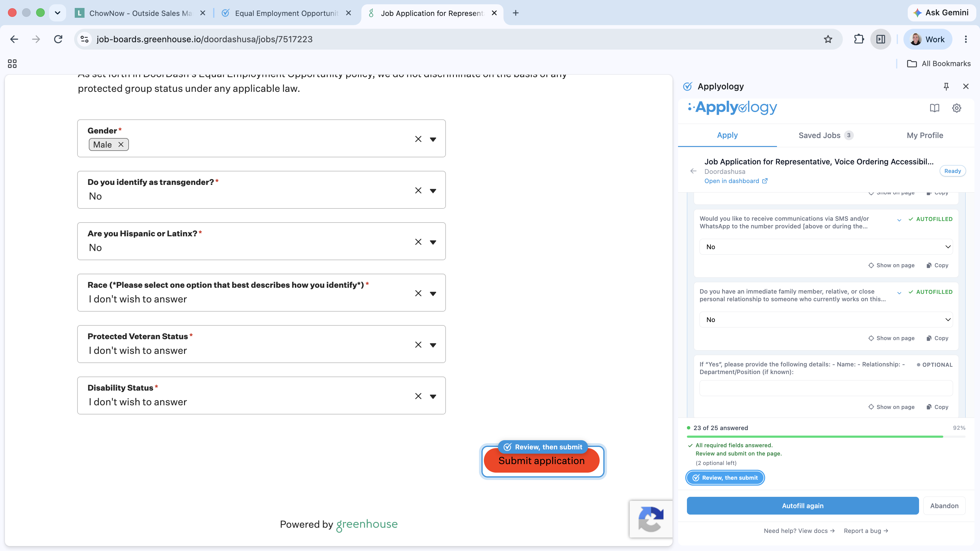Open Chrome's three-dot menu
The height and width of the screenshot is (551, 980).
[x=966, y=39]
